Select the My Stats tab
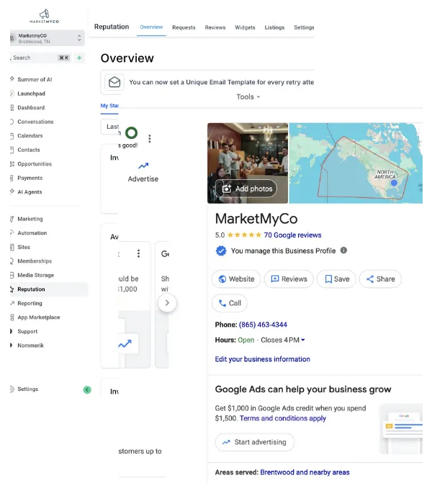 click(109, 106)
